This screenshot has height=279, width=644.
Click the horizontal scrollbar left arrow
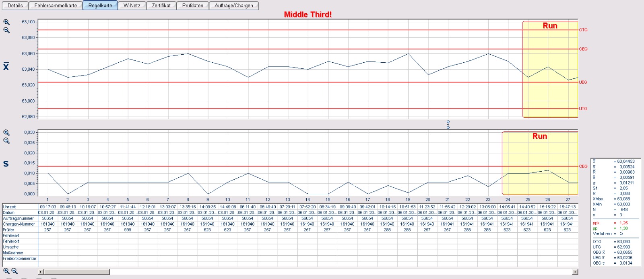click(41, 272)
